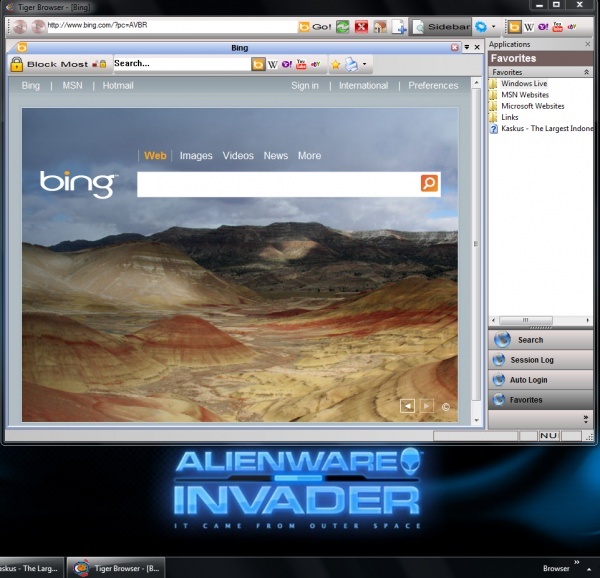Open a new page with the plus-document icon
The width and height of the screenshot is (600, 578).
point(399,27)
